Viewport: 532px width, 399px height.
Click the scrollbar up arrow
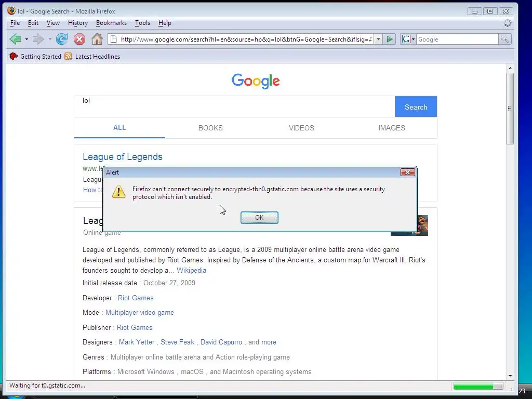510,68
